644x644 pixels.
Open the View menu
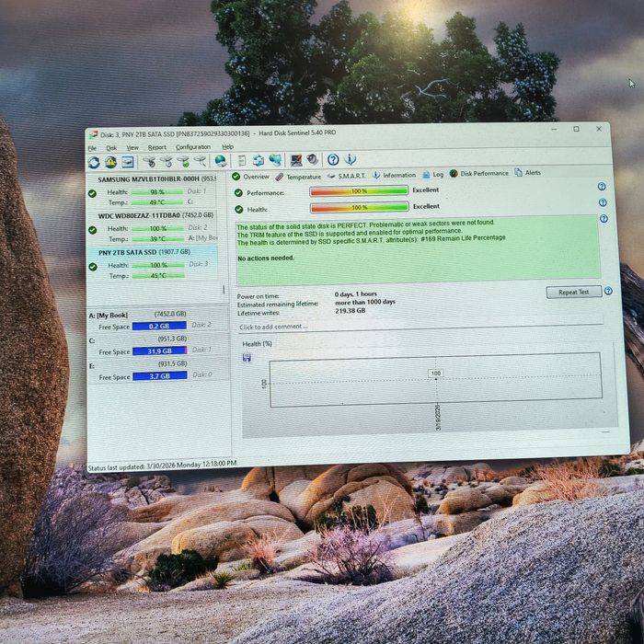132,147
